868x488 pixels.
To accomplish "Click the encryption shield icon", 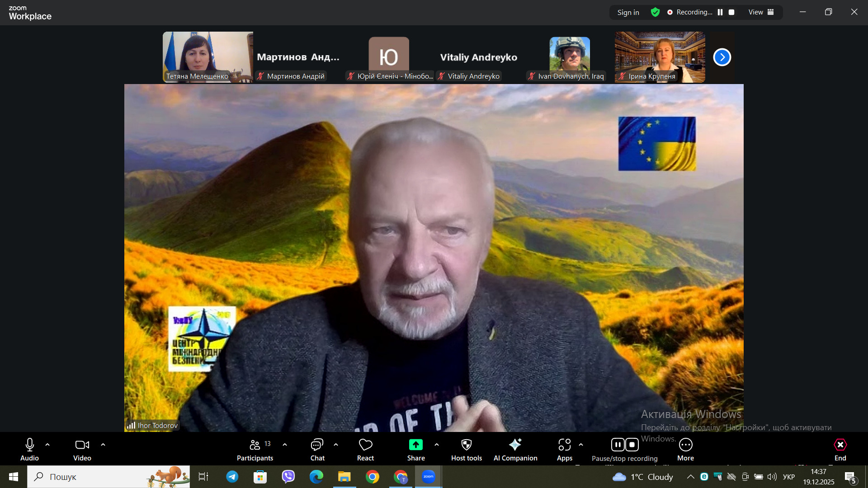I will [x=655, y=12].
